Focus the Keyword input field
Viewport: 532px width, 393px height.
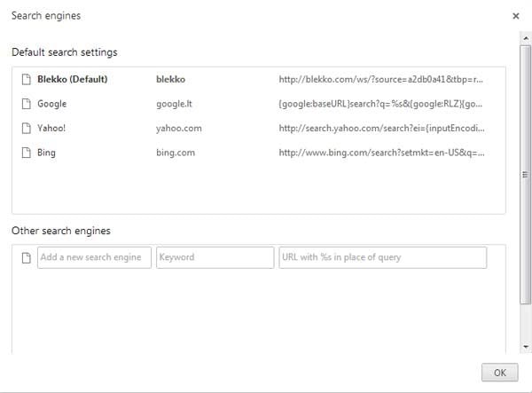click(215, 257)
